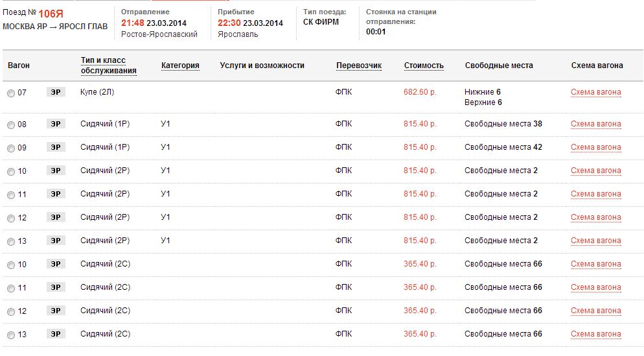
Task: Pick wagon 11 radio button for class 2Р
Action: point(11,195)
